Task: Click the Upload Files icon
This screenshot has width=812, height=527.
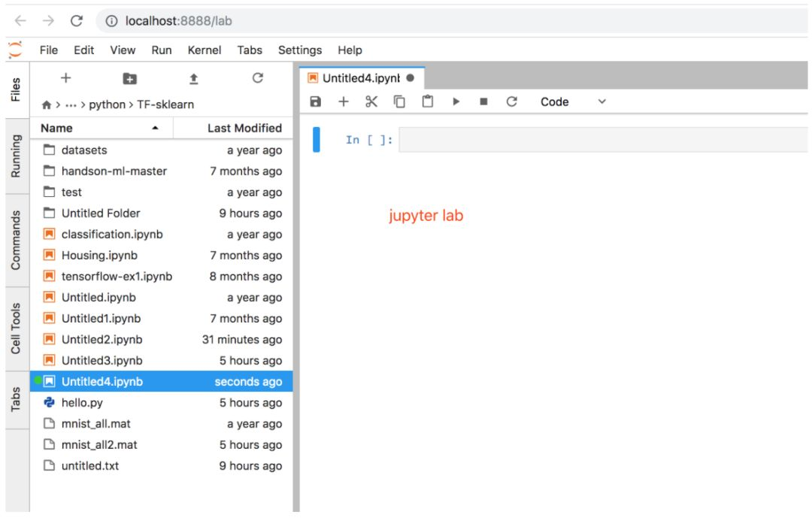Action: pos(194,79)
